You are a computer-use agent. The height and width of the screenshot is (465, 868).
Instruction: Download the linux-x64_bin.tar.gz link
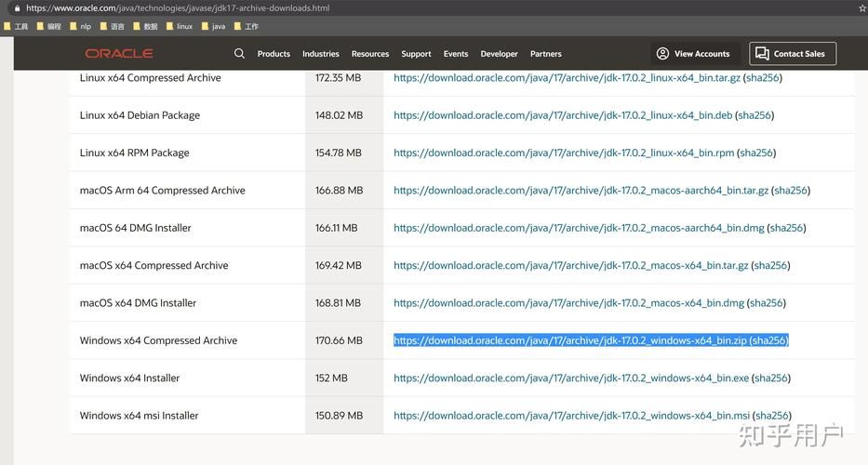click(567, 78)
